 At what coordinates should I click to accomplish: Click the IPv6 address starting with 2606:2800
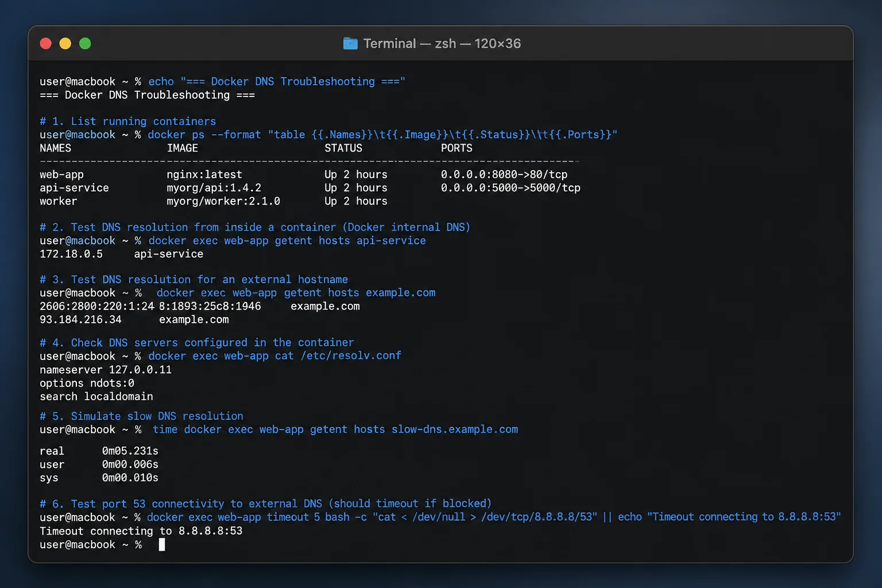(150, 306)
